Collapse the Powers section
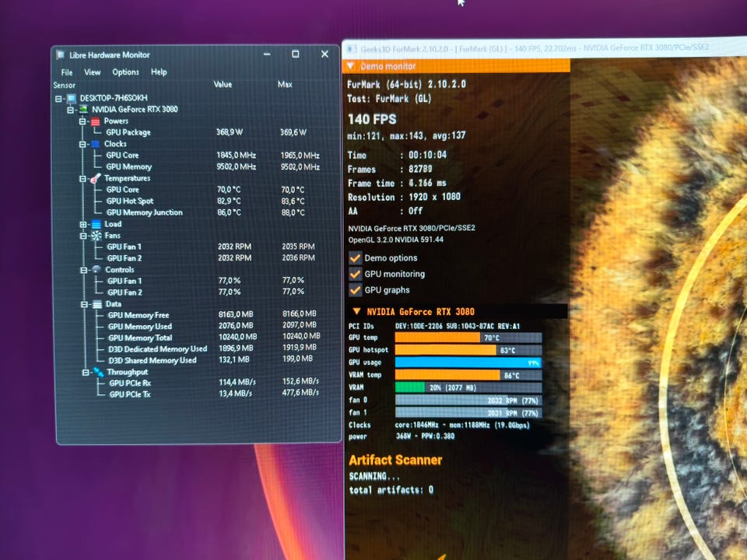 pyautogui.click(x=82, y=121)
